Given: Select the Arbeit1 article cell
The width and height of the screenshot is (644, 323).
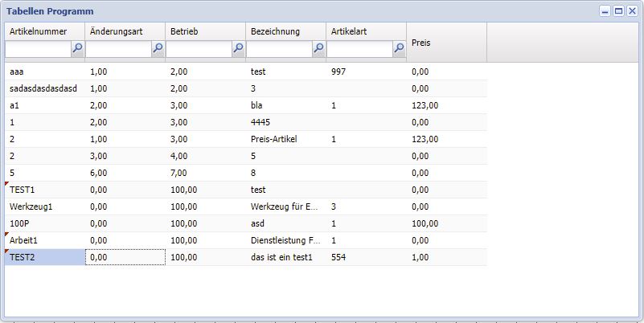Looking at the screenshot, I should pyautogui.click(x=44, y=240).
